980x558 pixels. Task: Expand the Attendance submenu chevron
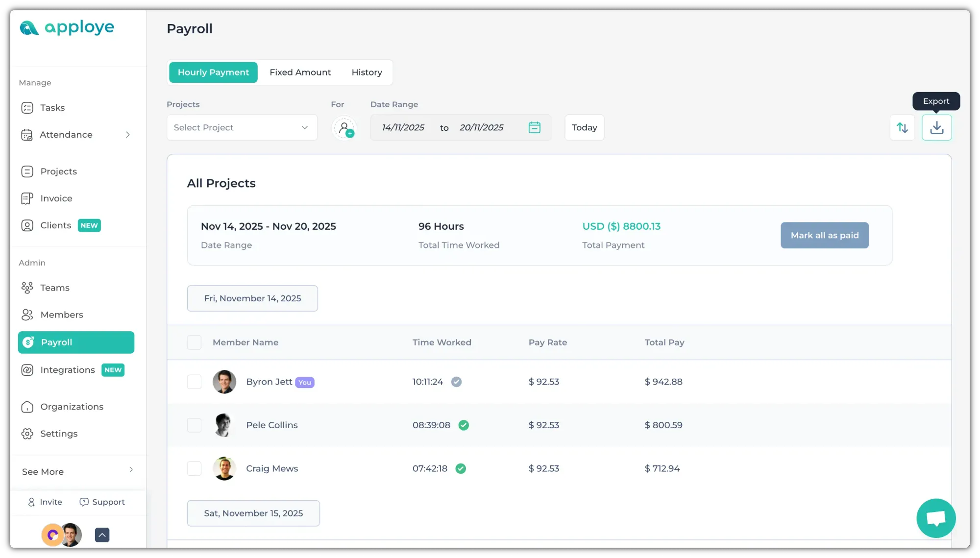click(x=127, y=135)
